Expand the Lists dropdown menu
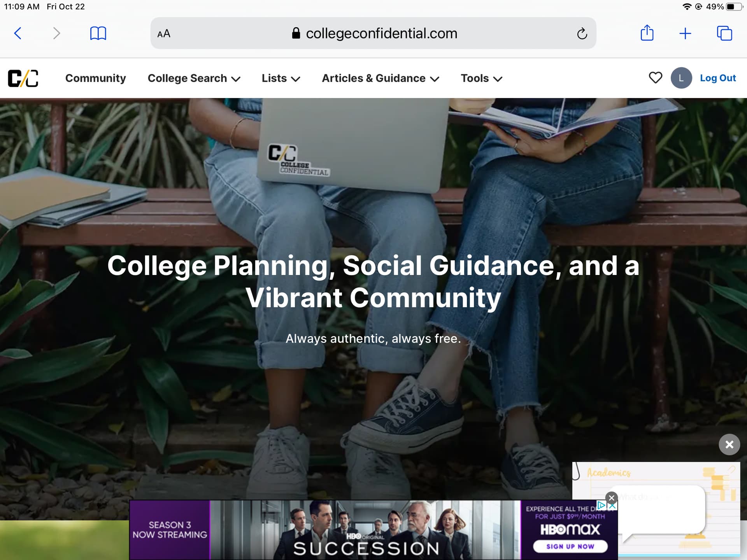The width and height of the screenshot is (747, 560). (281, 78)
